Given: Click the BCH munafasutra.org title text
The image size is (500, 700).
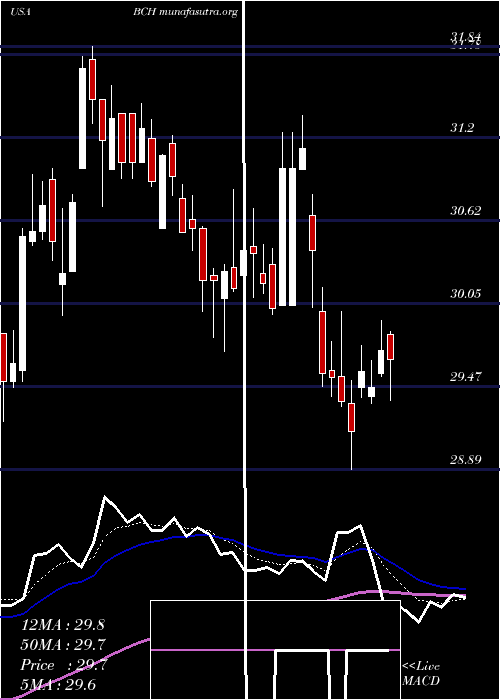Looking at the screenshot, I should [x=185, y=12].
